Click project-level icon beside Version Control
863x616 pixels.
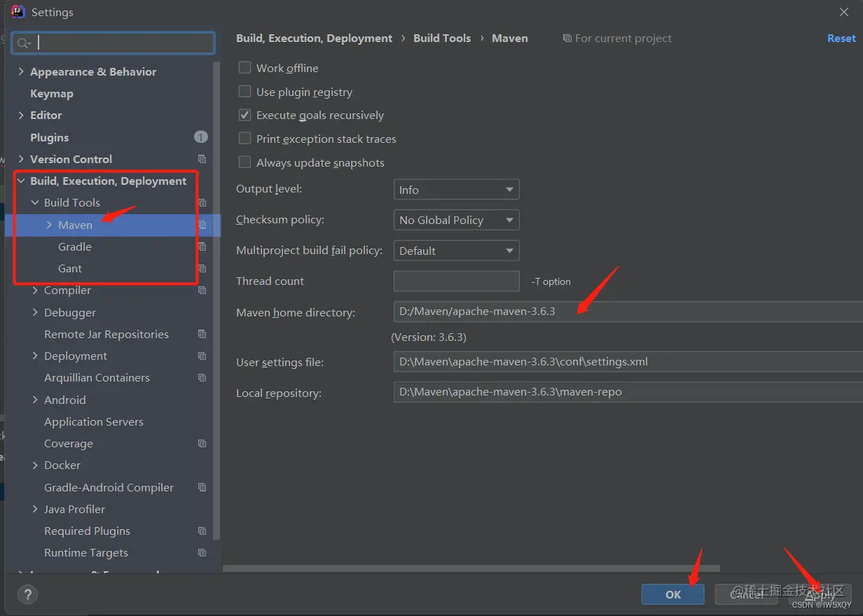point(202,159)
